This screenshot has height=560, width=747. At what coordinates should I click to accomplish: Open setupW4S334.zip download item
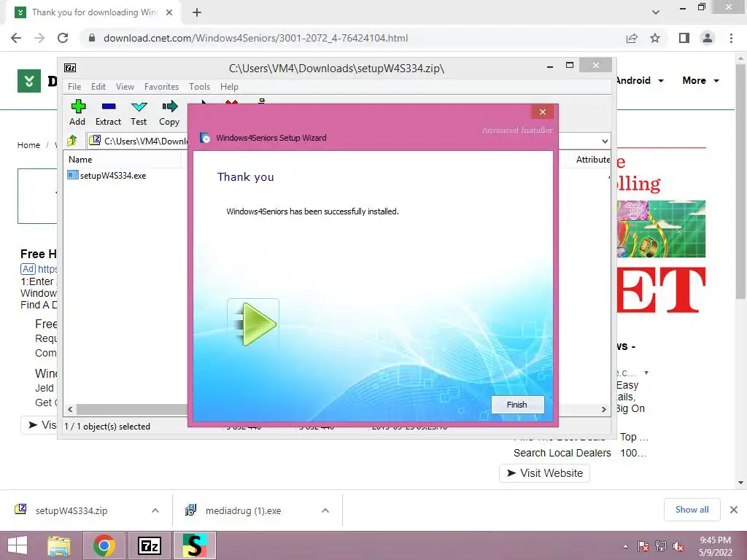[71, 510]
